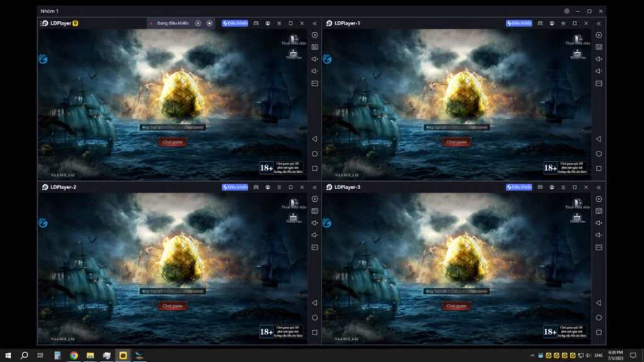The width and height of the screenshot is (644, 362).
Task: Open the server selector in LDPlayer-1
Action: [x=457, y=128]
